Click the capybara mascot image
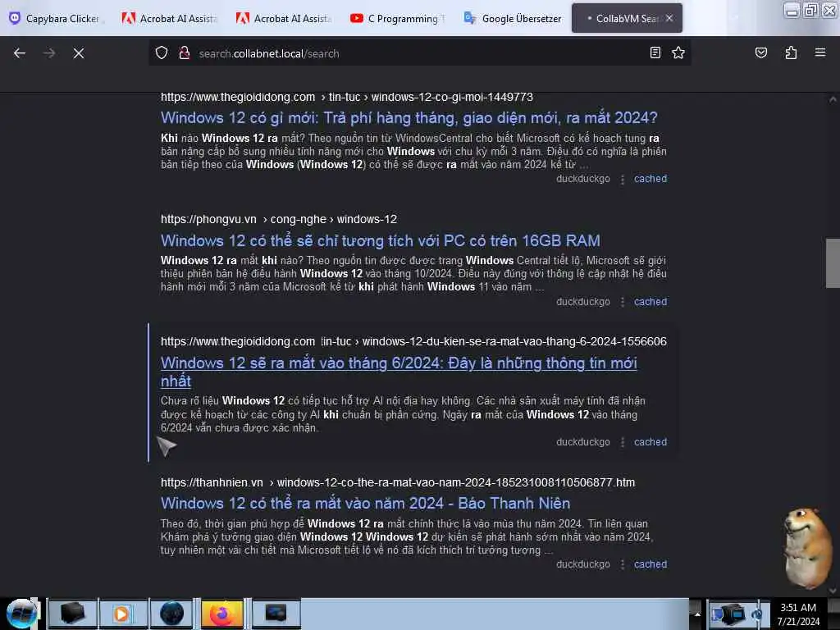Viewport: 840px width, 630px height. [809, 547]
